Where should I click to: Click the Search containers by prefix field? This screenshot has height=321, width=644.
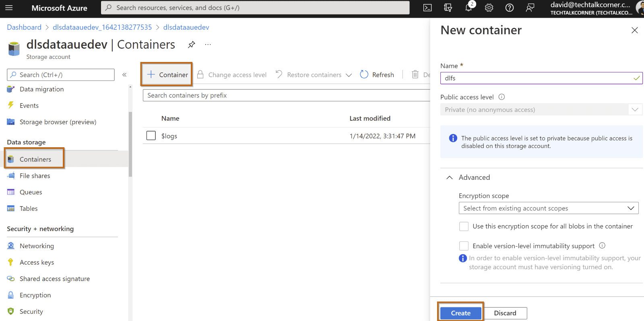[287, 95]
